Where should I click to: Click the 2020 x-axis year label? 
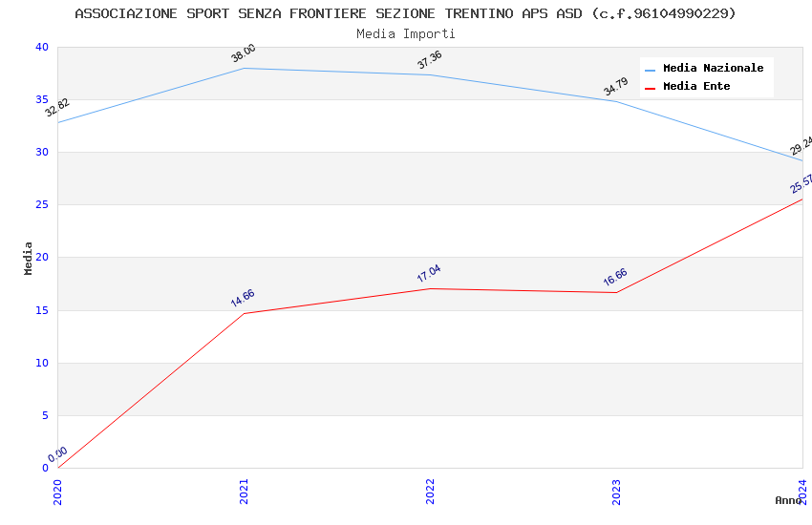point(57,492)
